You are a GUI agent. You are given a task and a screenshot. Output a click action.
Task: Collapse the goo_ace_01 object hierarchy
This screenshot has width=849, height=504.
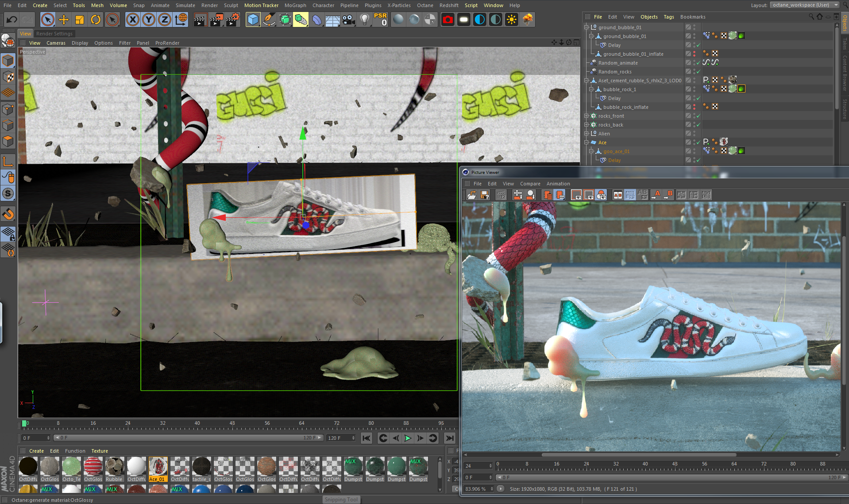click(x=591, y=151)
